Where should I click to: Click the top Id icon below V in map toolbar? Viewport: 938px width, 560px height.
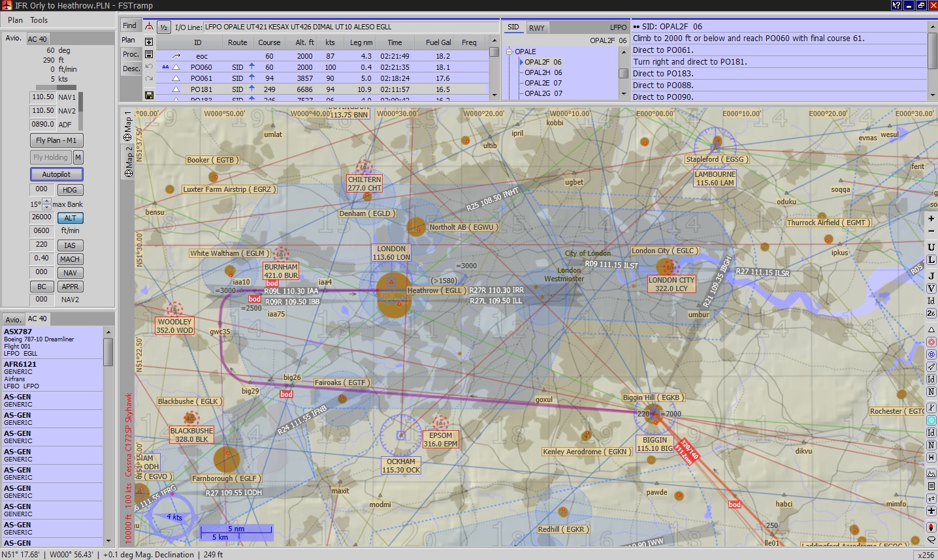931,301
